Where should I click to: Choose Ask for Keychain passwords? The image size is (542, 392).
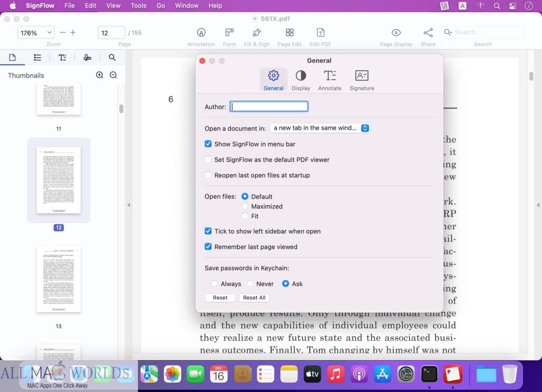pos(285,284)
